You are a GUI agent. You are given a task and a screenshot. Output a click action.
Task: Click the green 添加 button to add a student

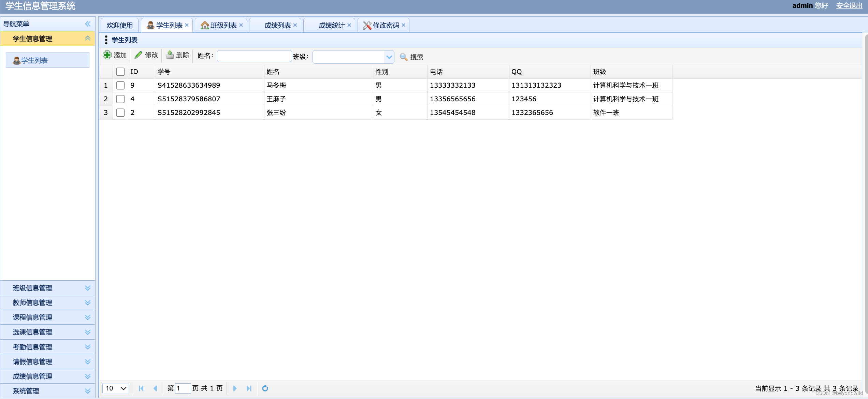114,55
